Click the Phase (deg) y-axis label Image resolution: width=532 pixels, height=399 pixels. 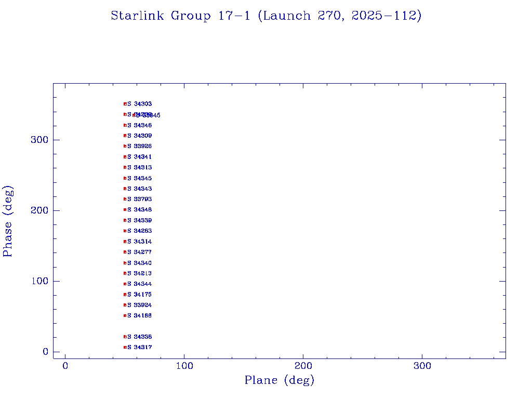[8, 221]
